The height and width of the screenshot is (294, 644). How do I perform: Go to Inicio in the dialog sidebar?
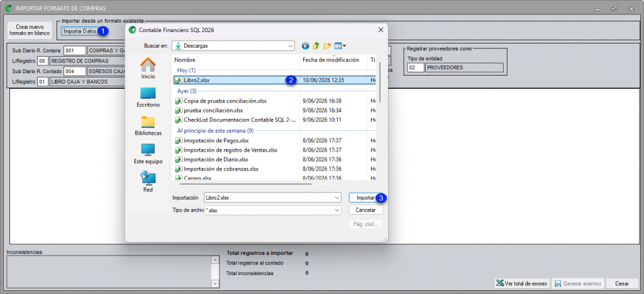148,68
